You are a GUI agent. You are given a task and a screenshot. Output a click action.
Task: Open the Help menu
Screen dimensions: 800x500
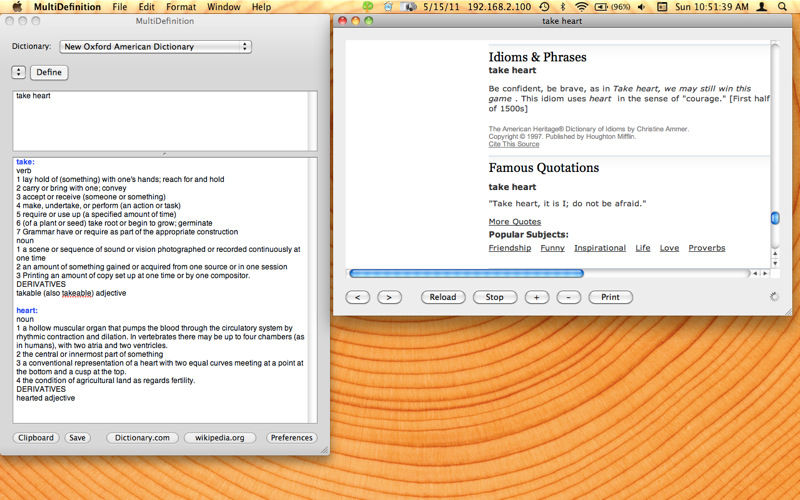click(x=261, y=7)
